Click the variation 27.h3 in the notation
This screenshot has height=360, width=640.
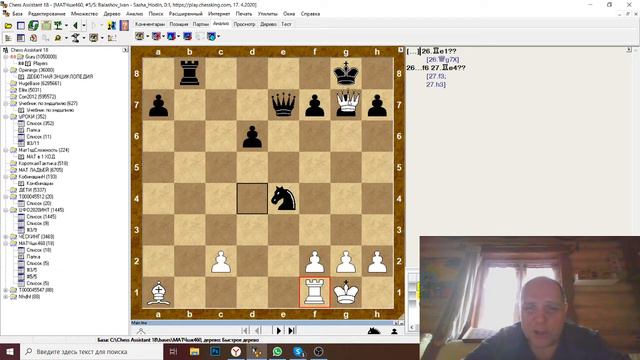point(436,84)
